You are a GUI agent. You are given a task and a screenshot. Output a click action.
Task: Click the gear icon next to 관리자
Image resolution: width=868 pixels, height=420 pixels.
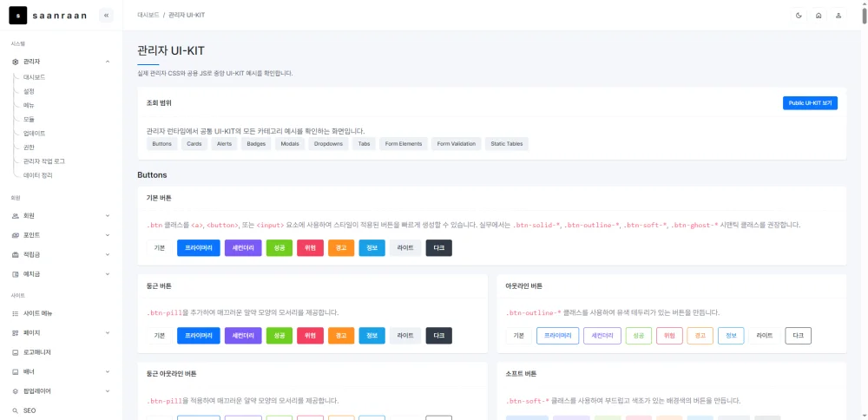pos(15,62)
